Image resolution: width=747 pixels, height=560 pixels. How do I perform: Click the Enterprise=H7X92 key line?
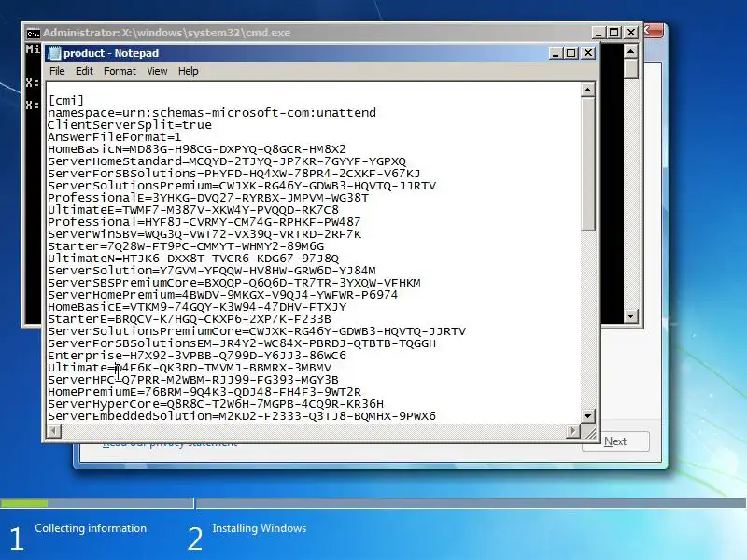(197, 356)
